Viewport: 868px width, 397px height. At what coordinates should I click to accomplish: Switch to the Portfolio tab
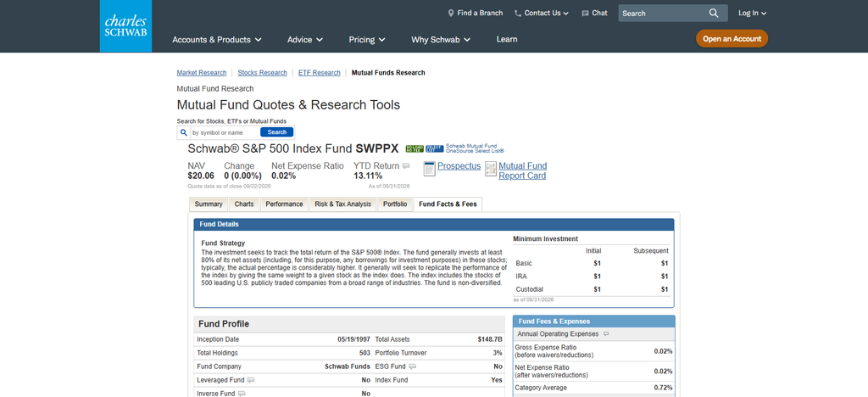pos(395,204)
